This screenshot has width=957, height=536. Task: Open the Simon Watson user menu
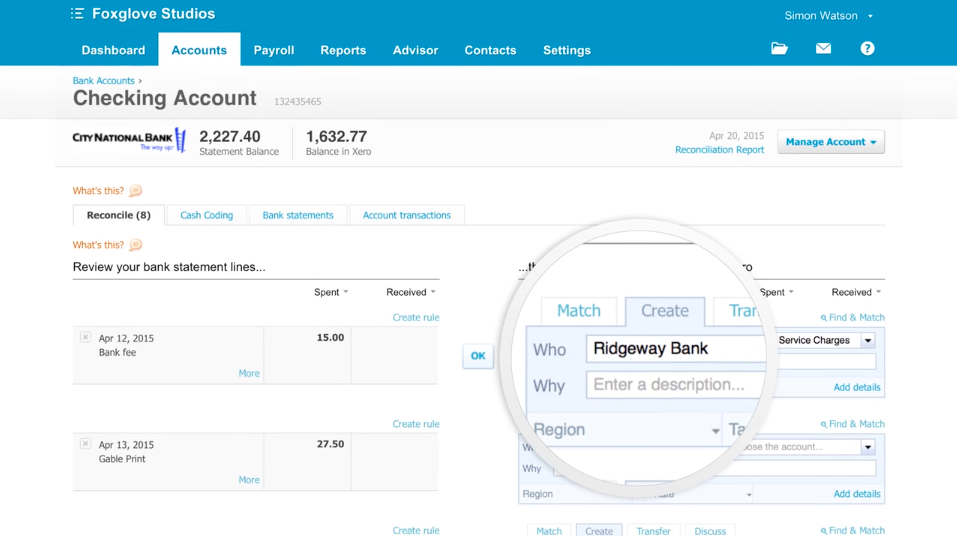click(x=828, y=16)
